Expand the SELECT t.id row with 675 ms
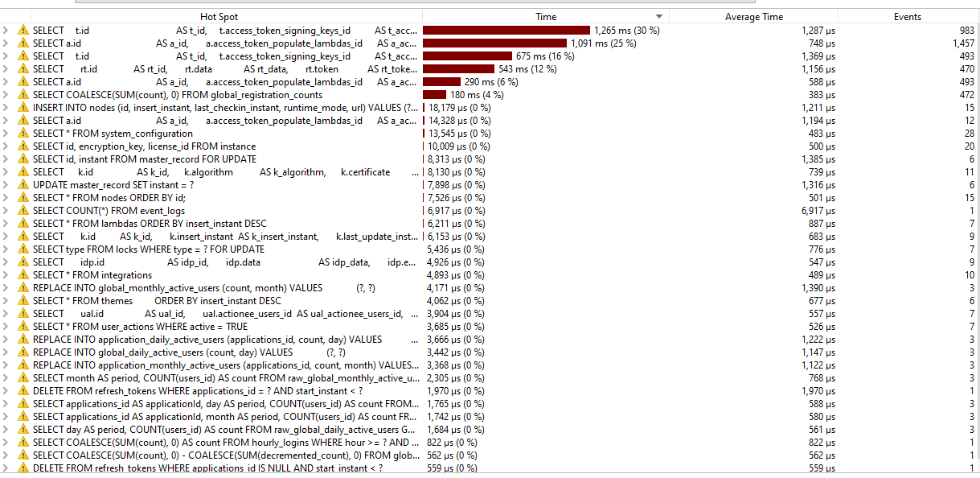 point(6,56)
